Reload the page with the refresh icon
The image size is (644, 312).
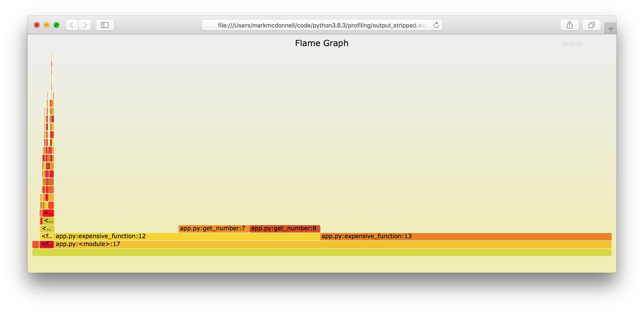click(436, 25)
